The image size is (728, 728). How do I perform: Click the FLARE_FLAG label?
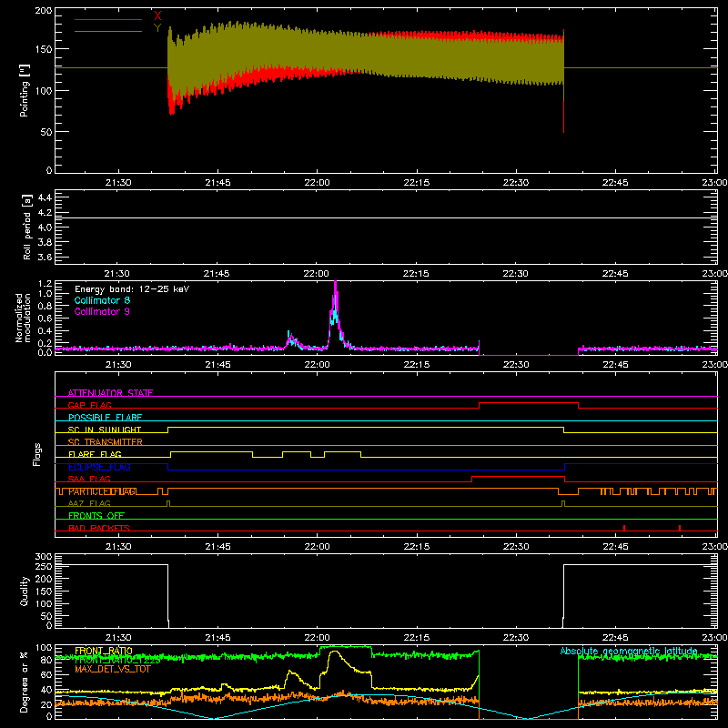coord(95,454)
